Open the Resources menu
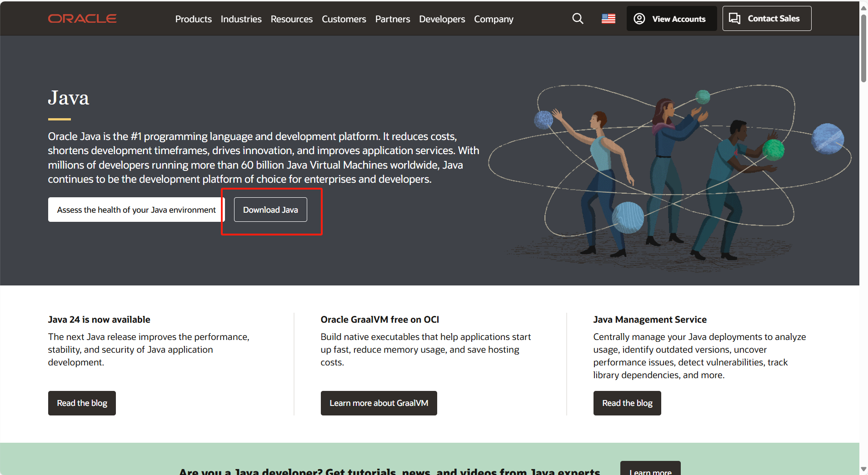The image size is (868, 475). (291, 19)
